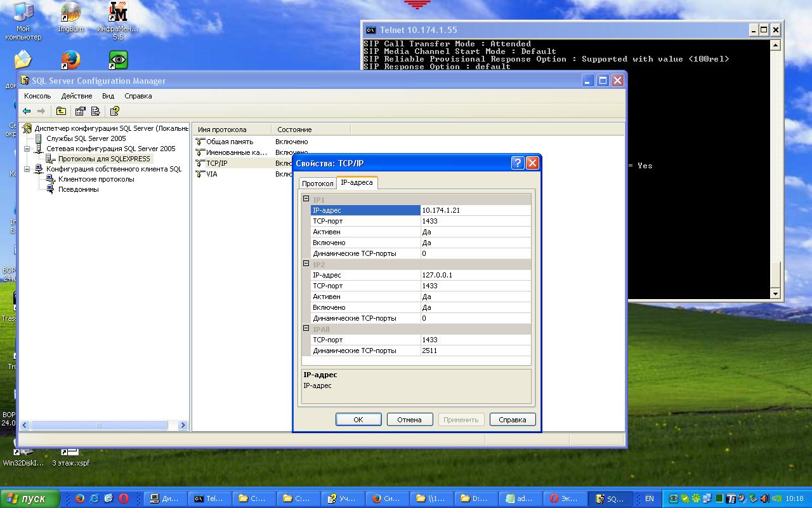
Task: Open the Действие menu
Action: (x=76, y=96)
